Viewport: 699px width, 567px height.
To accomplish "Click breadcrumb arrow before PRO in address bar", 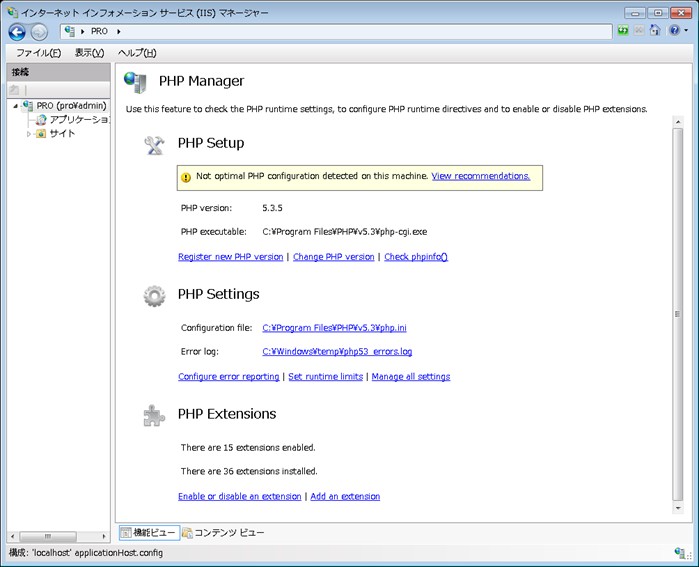I will pyautogui.click(x=82, y=31).
